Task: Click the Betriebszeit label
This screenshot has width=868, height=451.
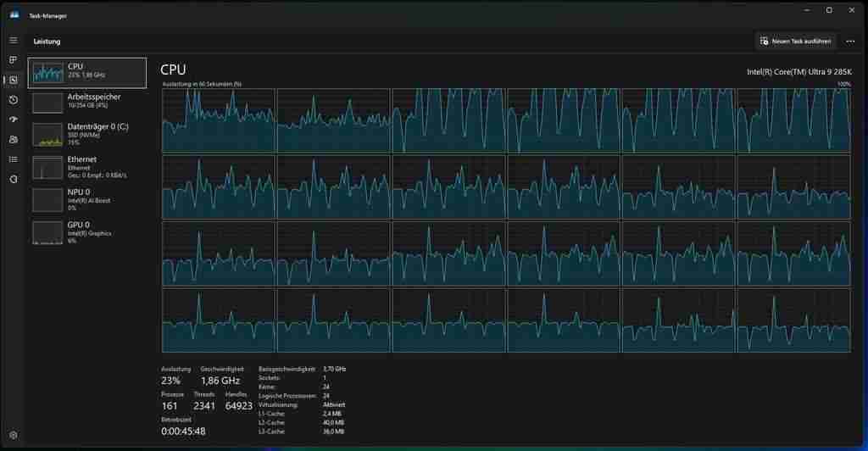Action: [x=175, y=420]
